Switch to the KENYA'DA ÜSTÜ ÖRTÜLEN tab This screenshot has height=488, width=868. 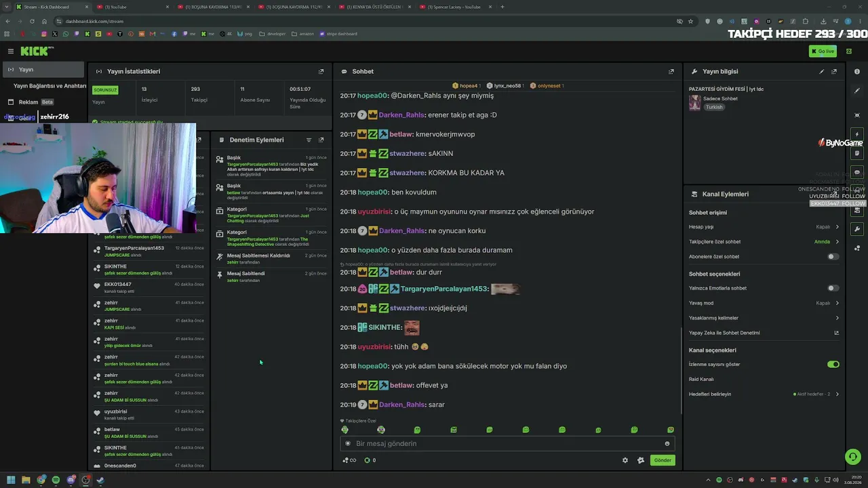375,7
